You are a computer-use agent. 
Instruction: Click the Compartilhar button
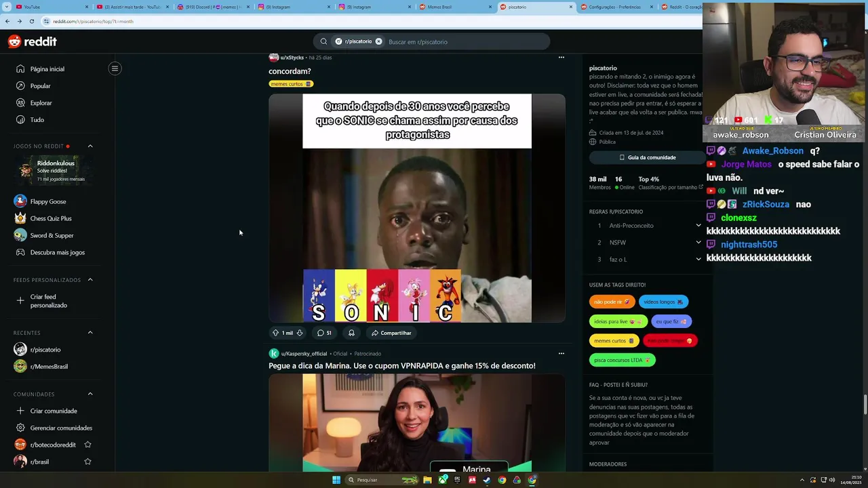point(391,333)
